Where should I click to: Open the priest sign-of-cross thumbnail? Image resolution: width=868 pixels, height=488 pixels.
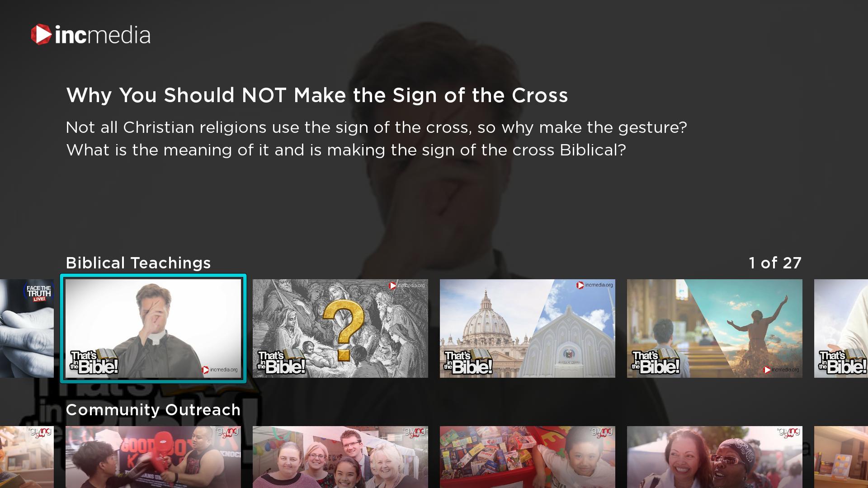coord(153,328)
